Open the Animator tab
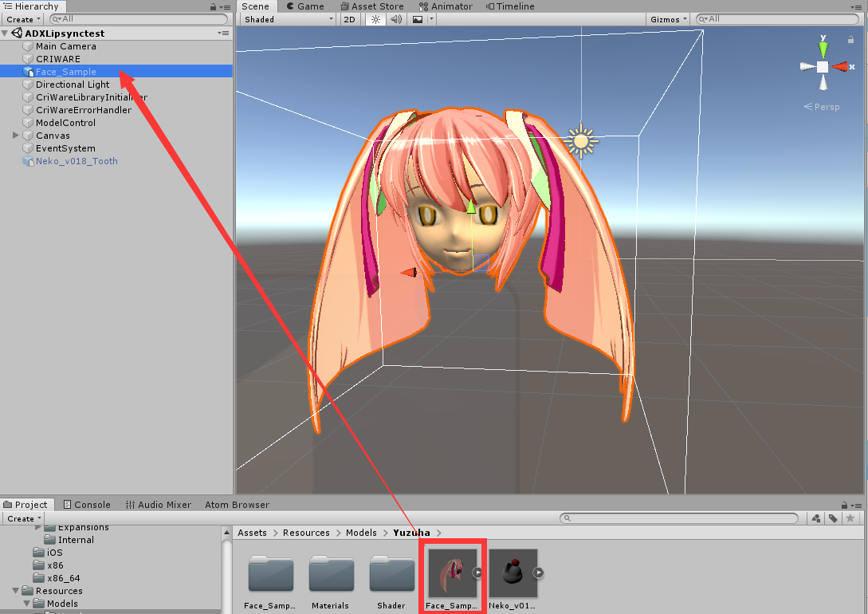The width and height of the screenshot is (868, 614). (x=446, y=6)
